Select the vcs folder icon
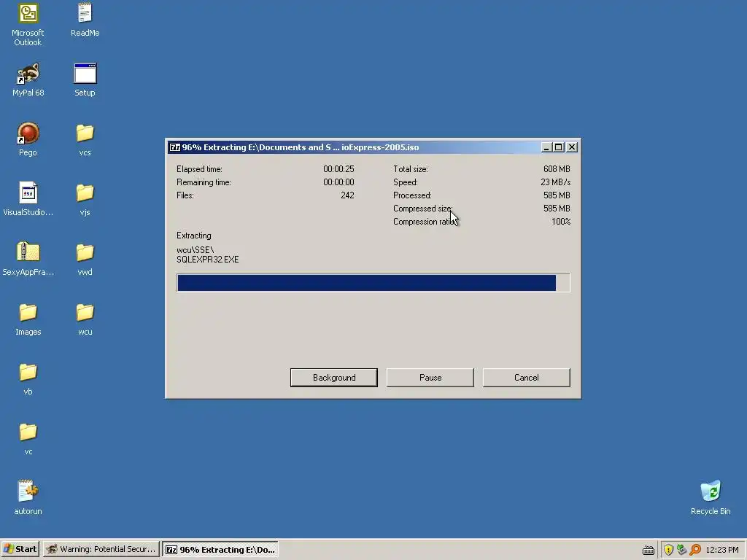The height and width of the screenshot is (560, 747). pos(85,133)
